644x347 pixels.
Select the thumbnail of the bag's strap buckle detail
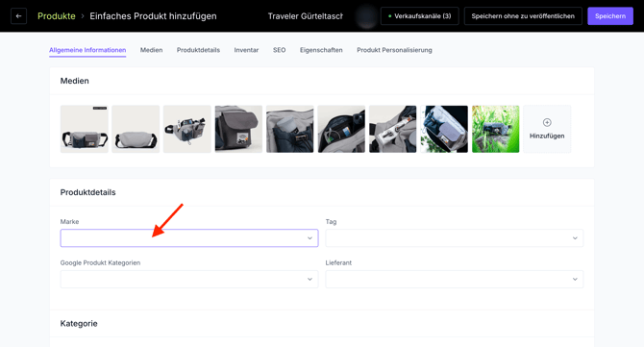[x=392, y=129]
